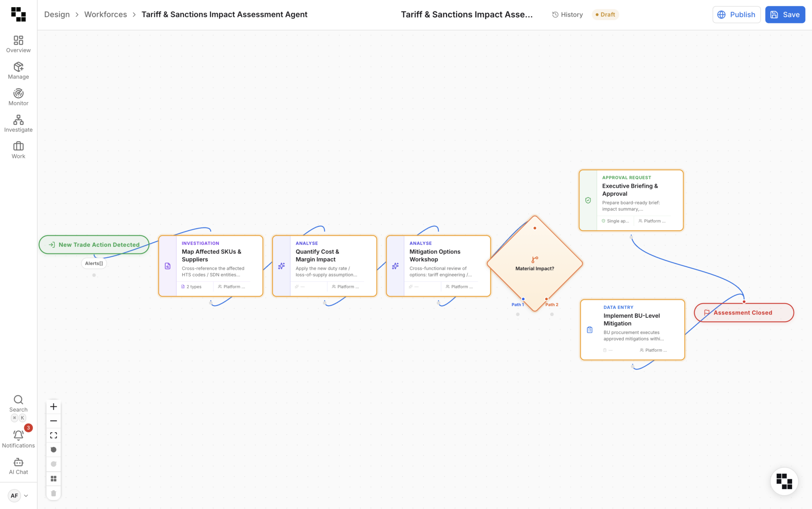Viewport: 812px width, 509px height.
Task: Click Single ap... label on Approval node
Action: pyautogui.click(x=615, y=221)
